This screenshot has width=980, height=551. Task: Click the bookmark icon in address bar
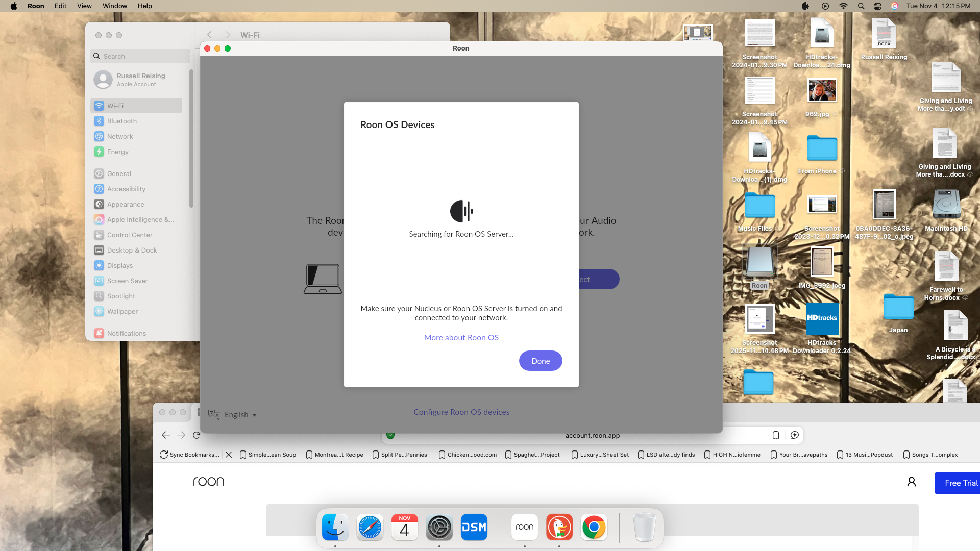point(775,435)
